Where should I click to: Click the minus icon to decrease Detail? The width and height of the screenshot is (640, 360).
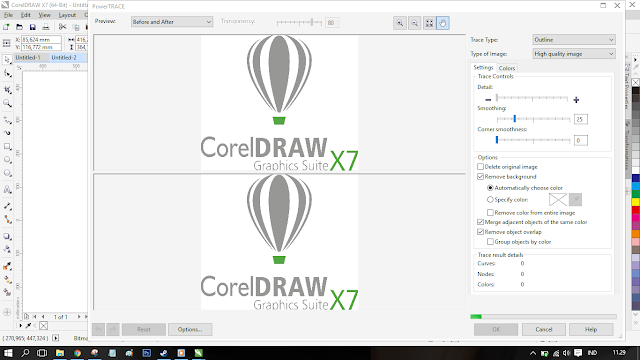[488, 100]
